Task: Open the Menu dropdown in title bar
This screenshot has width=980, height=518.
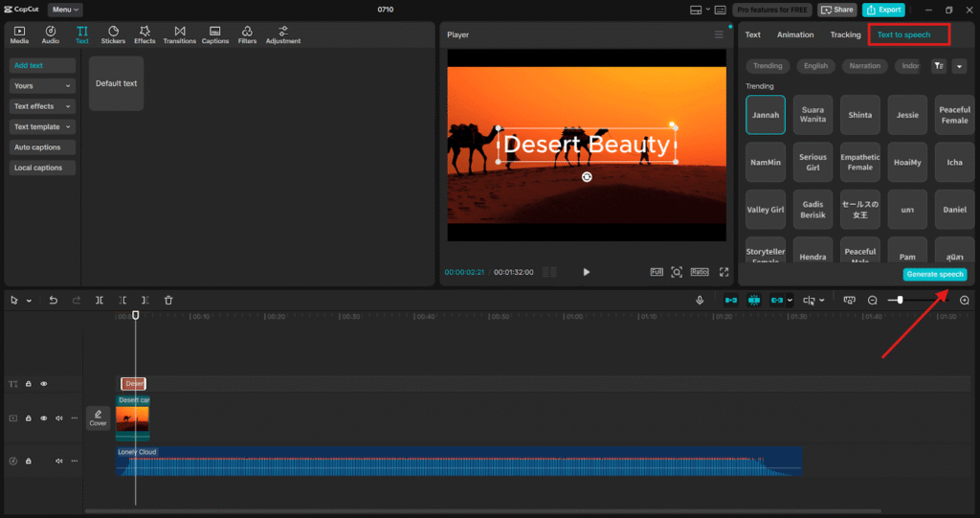Action: coord(65,10)
